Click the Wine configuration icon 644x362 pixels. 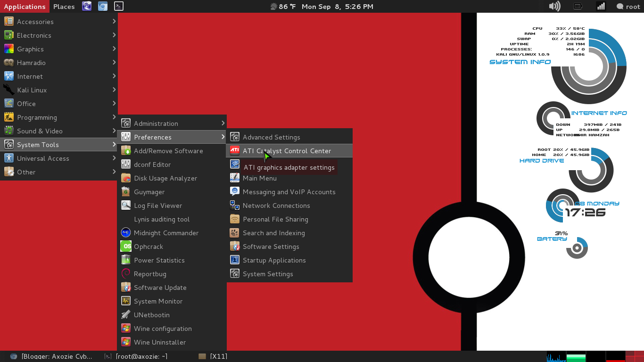pos(126,329)
